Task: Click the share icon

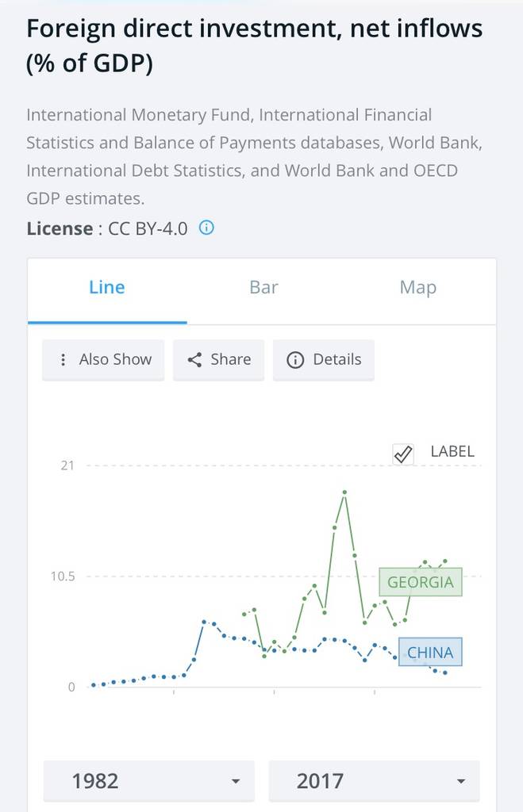Action: coord(194,360)
